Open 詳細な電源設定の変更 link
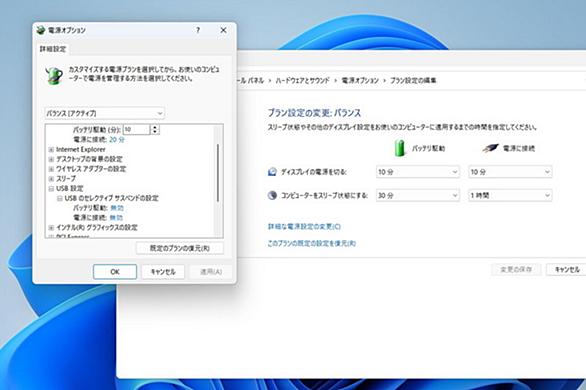 (x=304, y=226)
